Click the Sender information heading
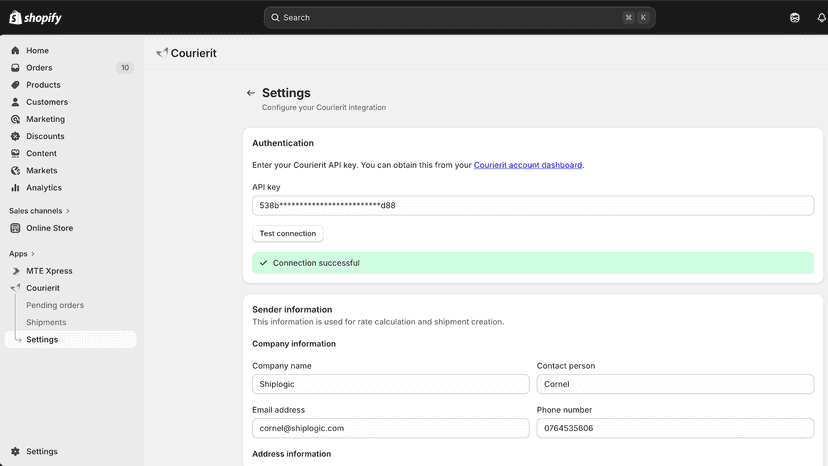828x466 pixels. point(292,310)
